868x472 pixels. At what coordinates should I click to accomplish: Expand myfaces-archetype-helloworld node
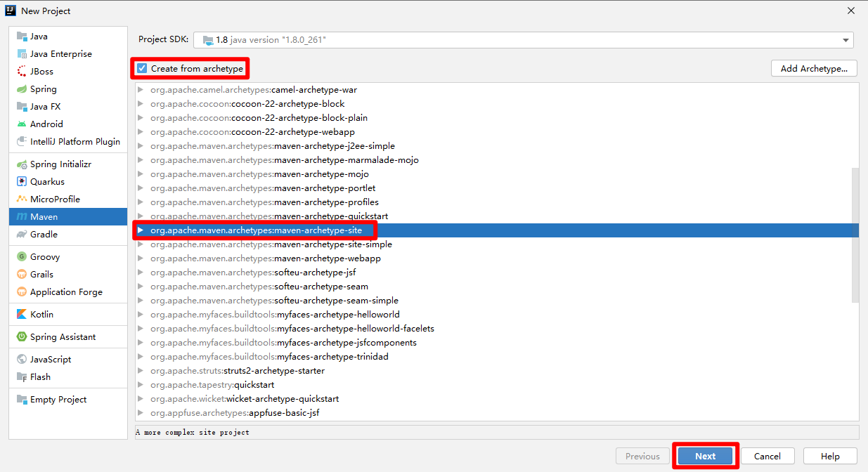pos(141,315)
